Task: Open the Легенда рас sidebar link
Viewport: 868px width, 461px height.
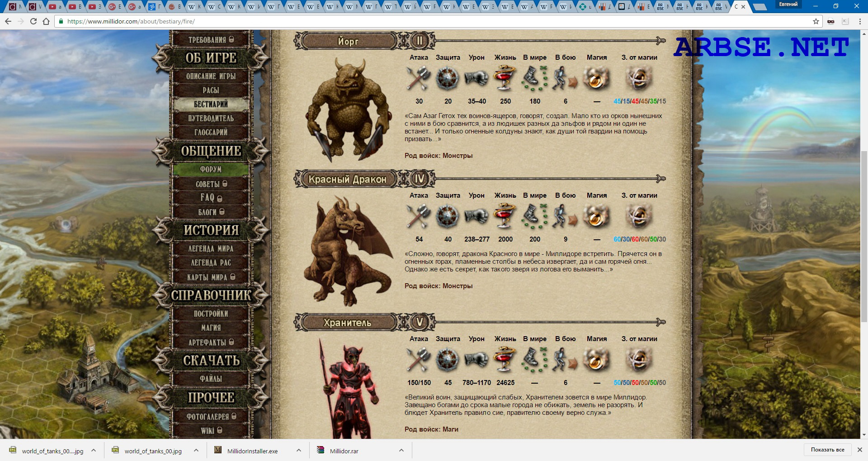Action: pos(211,262)
